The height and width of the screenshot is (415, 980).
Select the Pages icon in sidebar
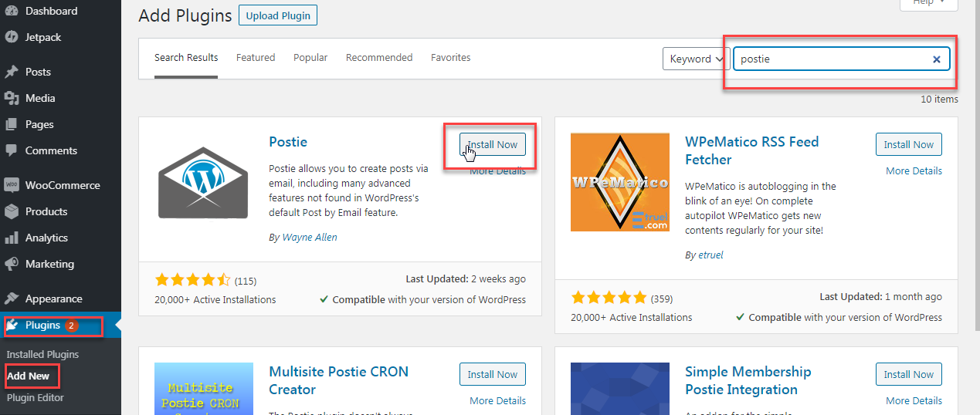[x=12, y=124]
